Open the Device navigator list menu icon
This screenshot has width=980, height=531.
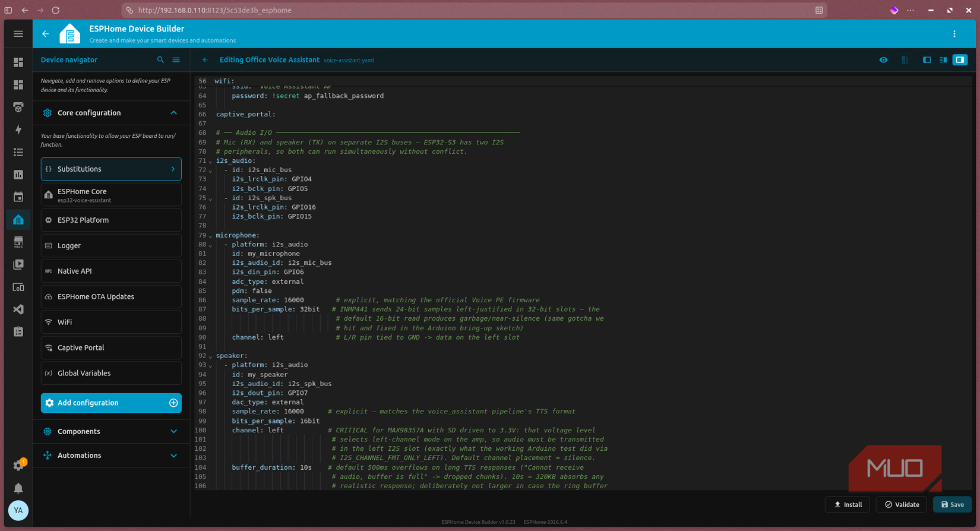(x=176, y=60)
